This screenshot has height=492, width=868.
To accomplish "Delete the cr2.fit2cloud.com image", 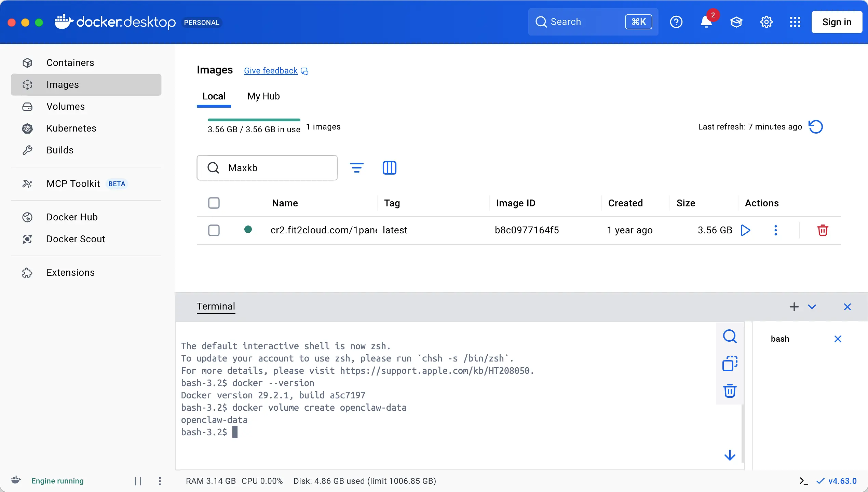I will (x=823, y=230).
